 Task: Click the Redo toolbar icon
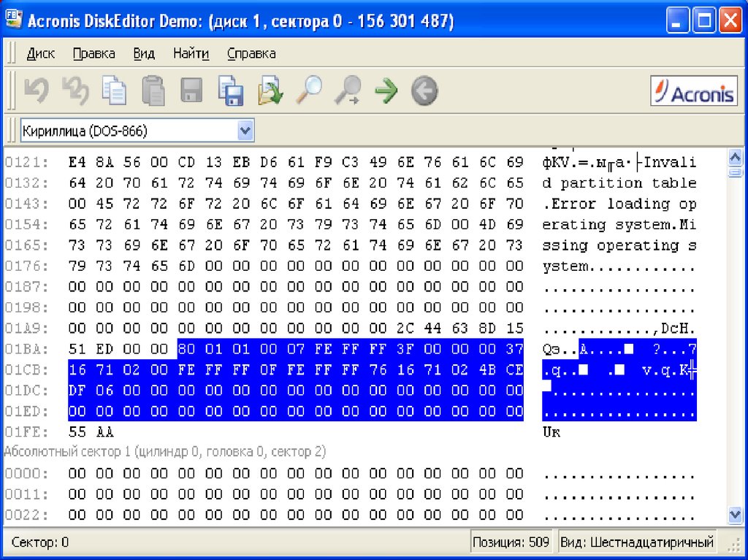tap(75, 90)
